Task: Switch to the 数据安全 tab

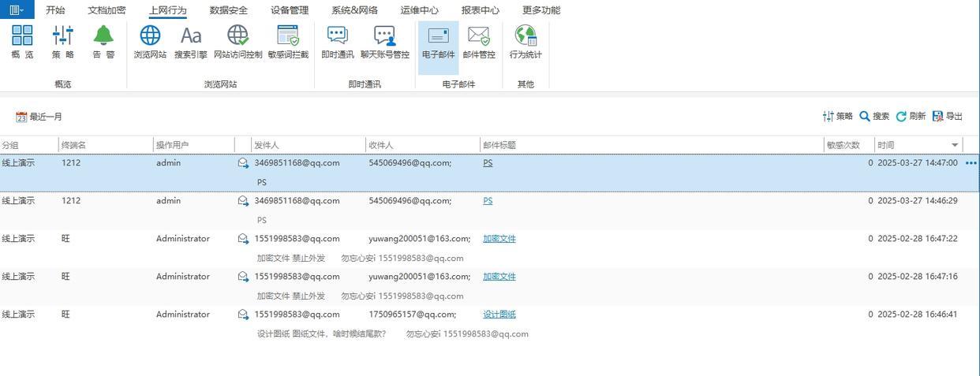Action: (x=229, y=10)
